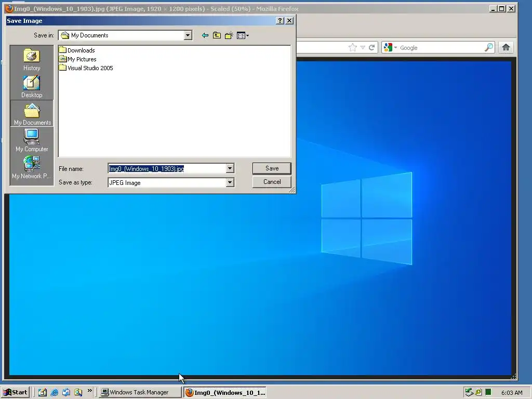Open the View menu icon dropdown
The height and width of the screenshot is (399, 532).
coord(243,35)
